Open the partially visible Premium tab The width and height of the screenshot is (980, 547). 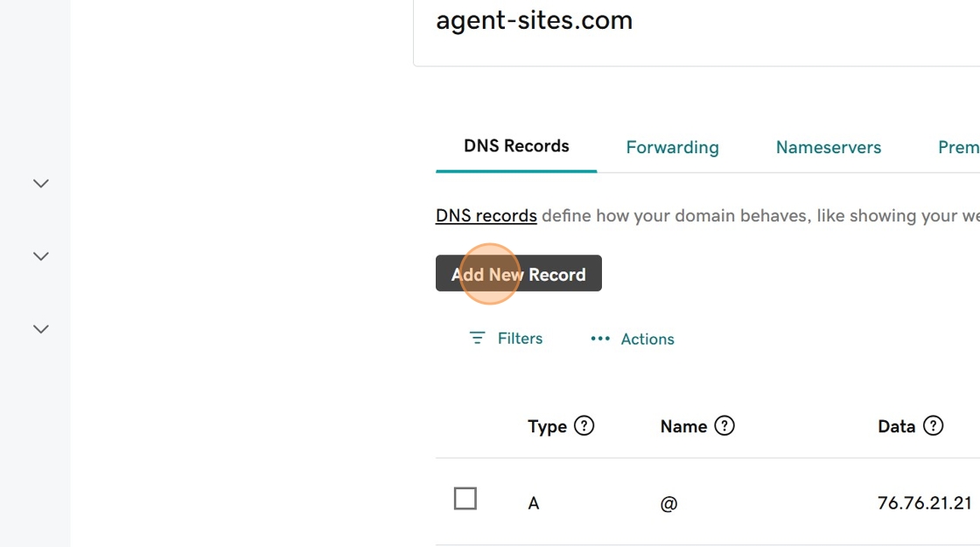pos(957,148)
